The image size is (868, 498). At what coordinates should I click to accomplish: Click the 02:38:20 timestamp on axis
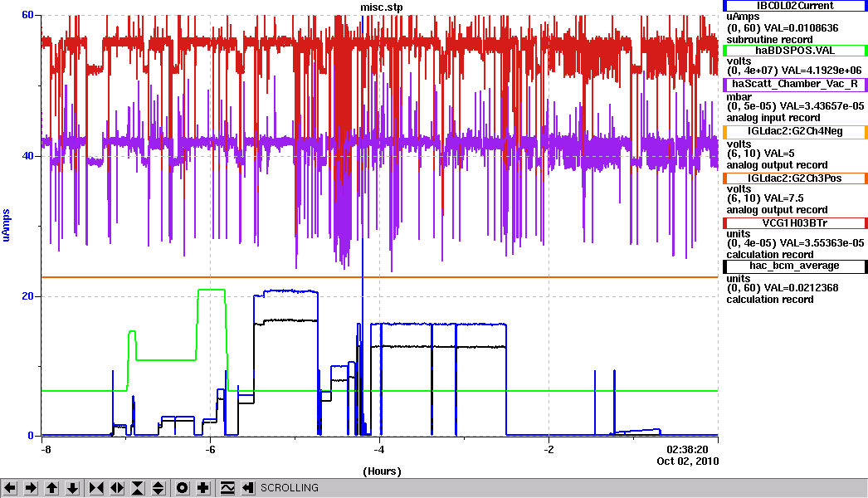(687, 449)
